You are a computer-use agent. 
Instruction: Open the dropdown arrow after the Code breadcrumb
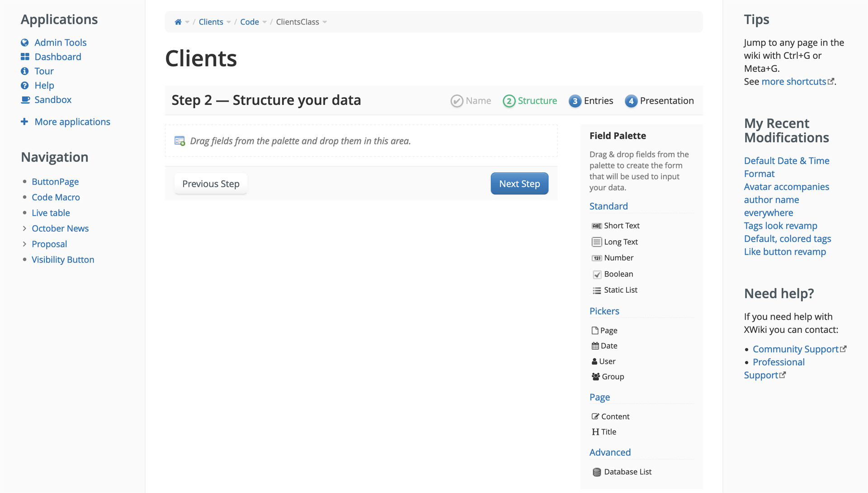coord(264,22)
